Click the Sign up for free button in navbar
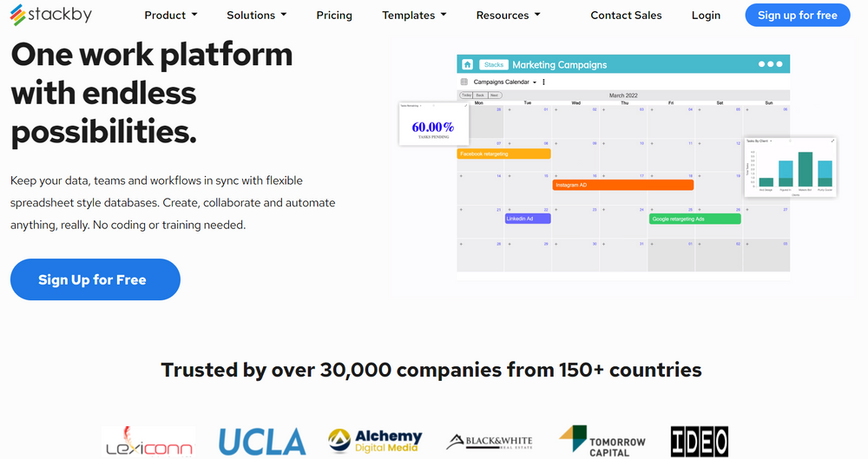The width and height of the screenshot is (868, 459). (x=797, y=15)
